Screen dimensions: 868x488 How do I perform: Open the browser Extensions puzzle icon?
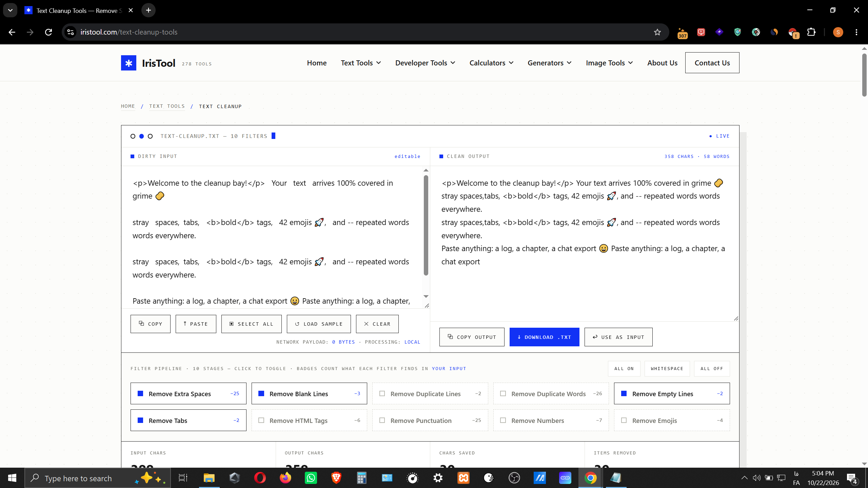811,32
